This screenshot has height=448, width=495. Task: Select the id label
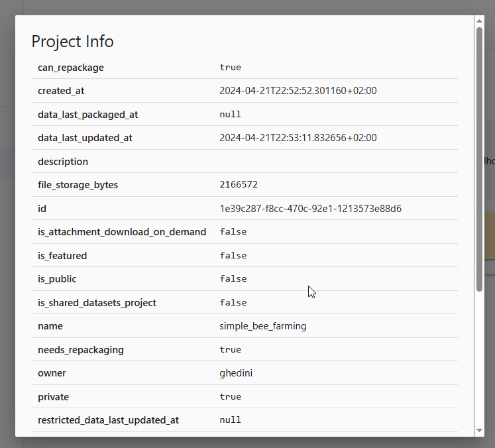click(42, 209)
